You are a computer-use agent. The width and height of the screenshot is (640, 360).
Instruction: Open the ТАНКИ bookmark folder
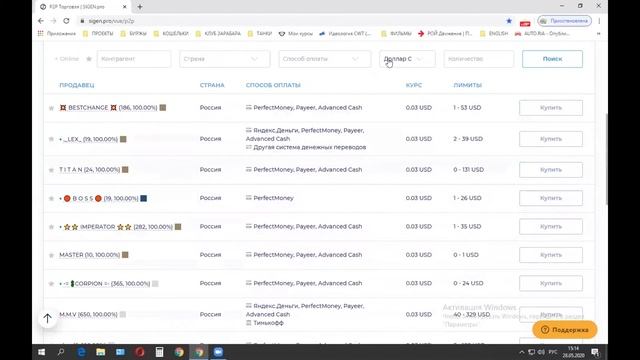[x=260, y=33]
